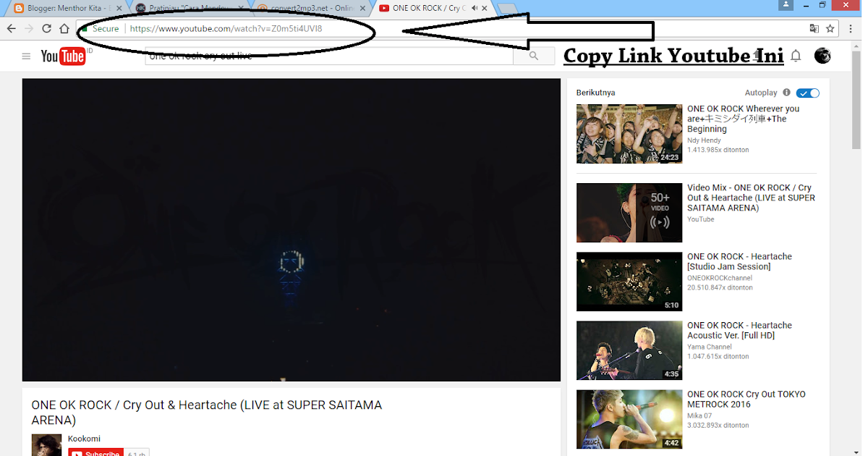Open the Kookomi channel name link
This screenshot has width=868, height=456.
tap(84, 439)
